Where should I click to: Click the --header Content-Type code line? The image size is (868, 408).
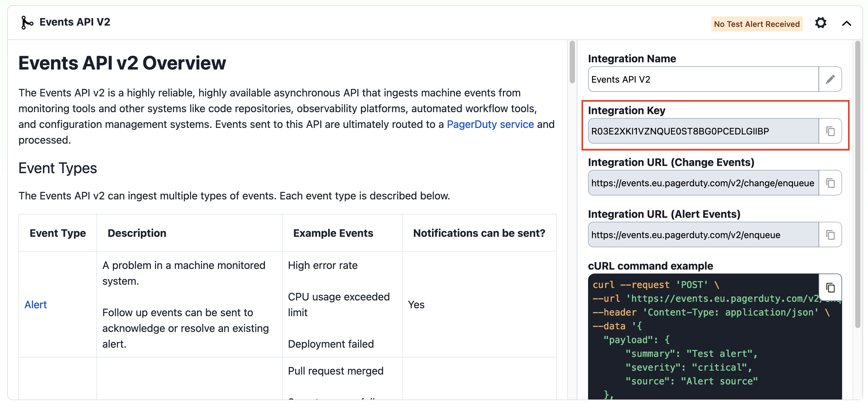pyautogui.click(x=711, y=313)
